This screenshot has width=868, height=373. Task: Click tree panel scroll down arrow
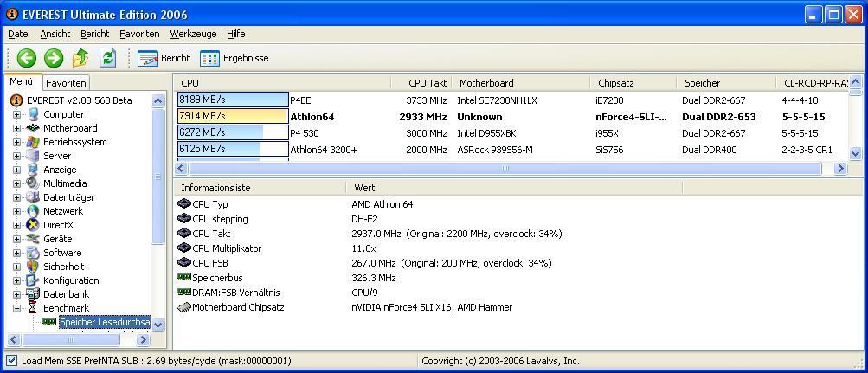pyautogui.click(x=158, y=325)
